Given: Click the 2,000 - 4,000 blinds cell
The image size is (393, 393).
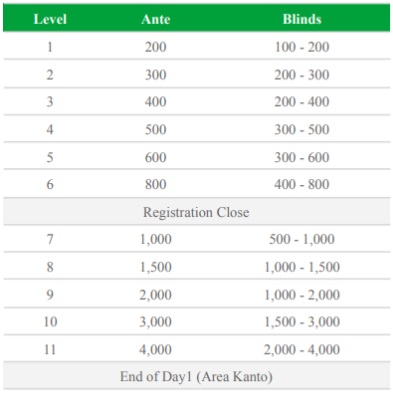Looking at the screenshot, I should coord(302,349).
